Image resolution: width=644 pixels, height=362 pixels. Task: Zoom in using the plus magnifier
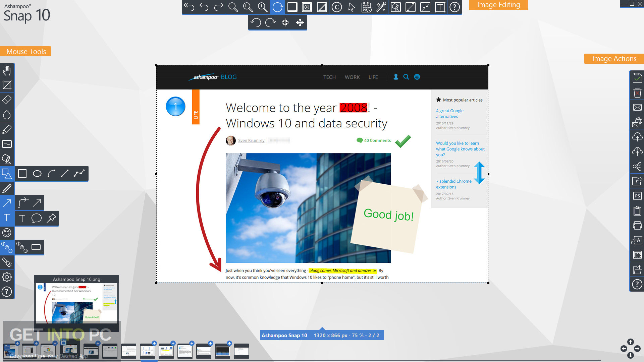(263, 7)
